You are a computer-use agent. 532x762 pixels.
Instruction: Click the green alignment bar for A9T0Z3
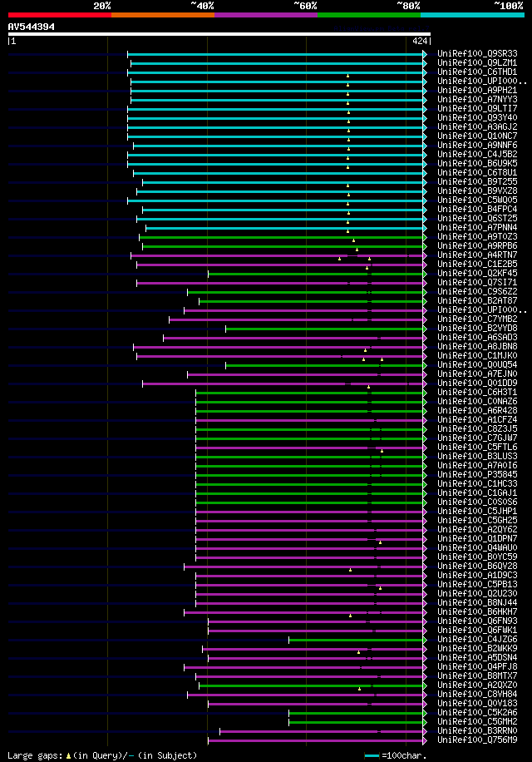[281, 237]
